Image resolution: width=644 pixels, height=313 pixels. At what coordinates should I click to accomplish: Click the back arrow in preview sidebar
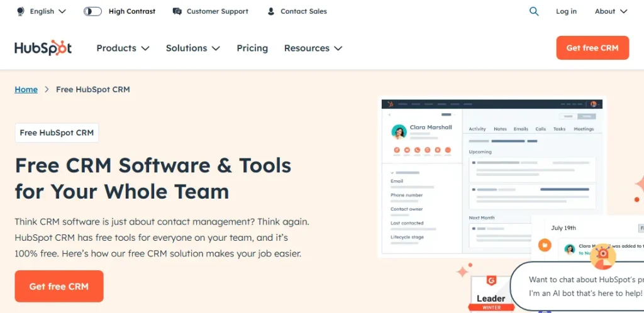pyautogui.click(x=390, y=115)
